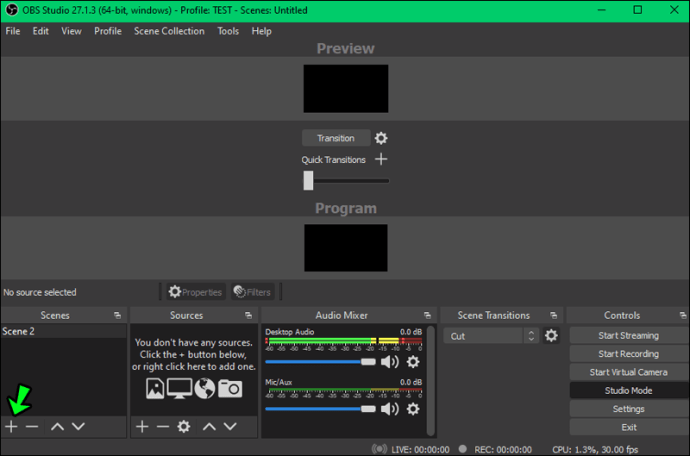Open the View menu
The image size is (690, 456).
click(x=71, y=31)
